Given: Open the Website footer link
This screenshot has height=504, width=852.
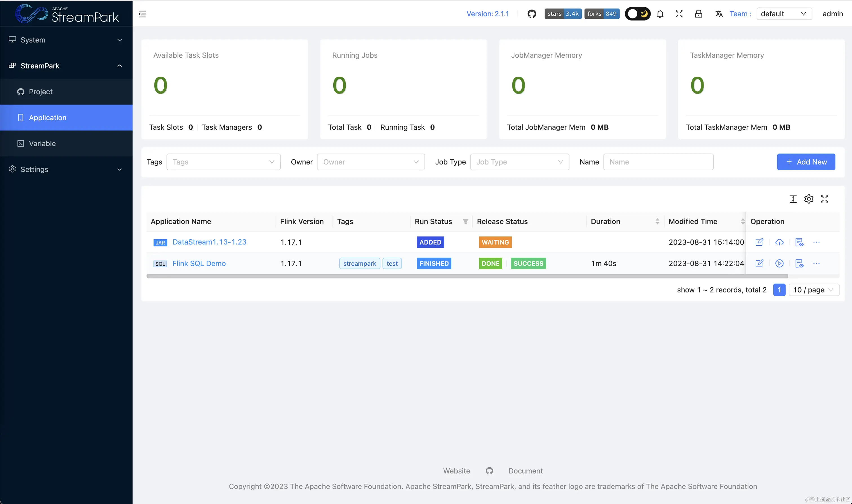Looking at the screenshot, I should click(456, 471).
